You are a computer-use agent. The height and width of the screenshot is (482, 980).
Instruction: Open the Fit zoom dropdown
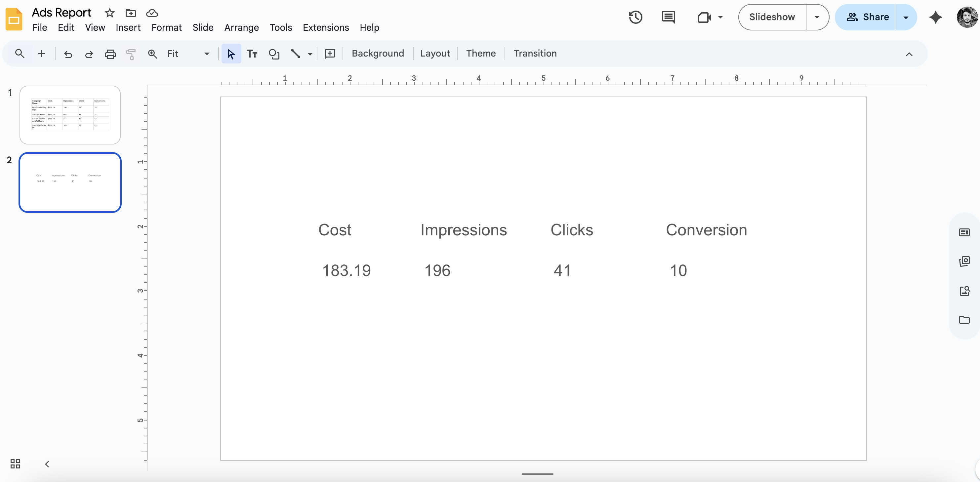click(207, 54)
